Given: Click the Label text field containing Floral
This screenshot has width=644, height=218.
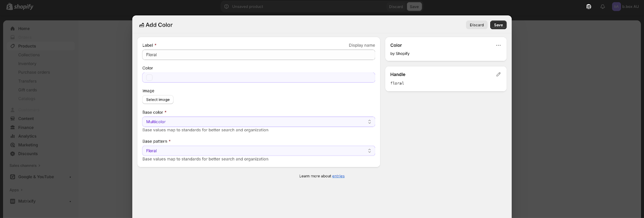Looking at the screenshot, I should (x=258, y=55).
